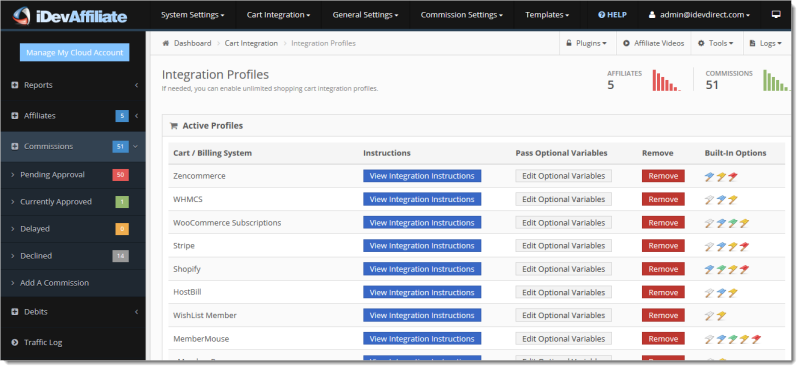Edit Optional Variables for WHMCS

[563, 200]
